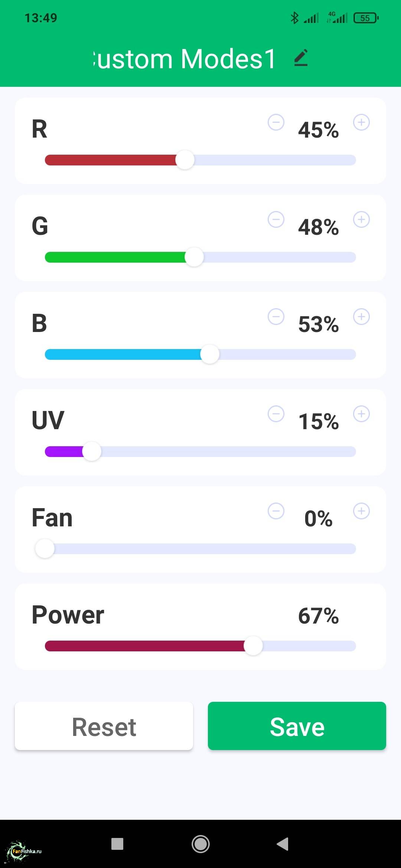Raise the B channel using plus icon
Screen dimensions: 401x868
pyautogui.click(x=361, y=317)
